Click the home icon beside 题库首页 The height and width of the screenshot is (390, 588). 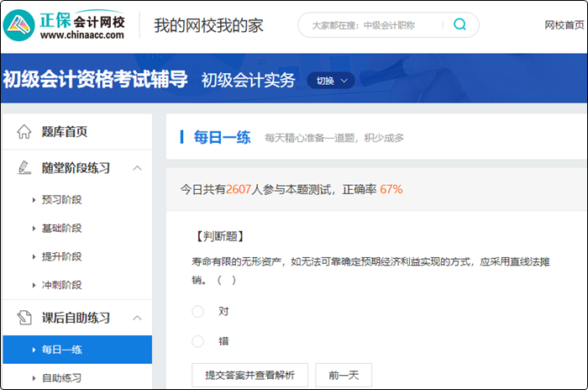(x=24, y=132)
